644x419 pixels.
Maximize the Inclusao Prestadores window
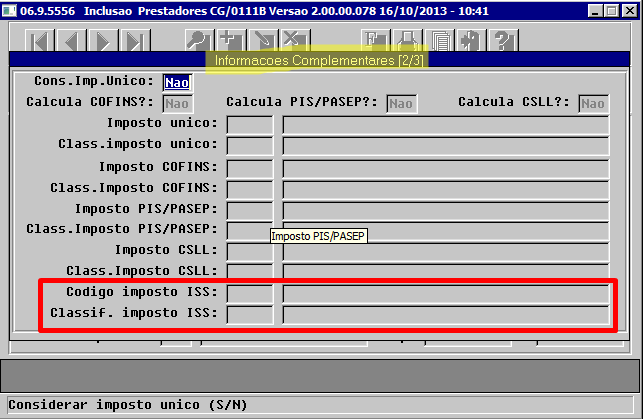click(612, 10)
